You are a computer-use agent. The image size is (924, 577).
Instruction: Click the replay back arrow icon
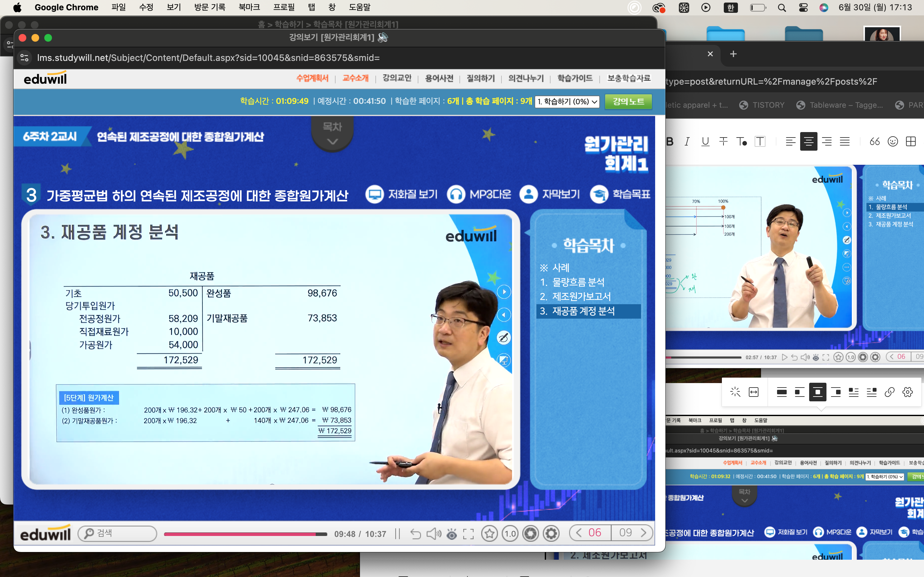[415, 533]
